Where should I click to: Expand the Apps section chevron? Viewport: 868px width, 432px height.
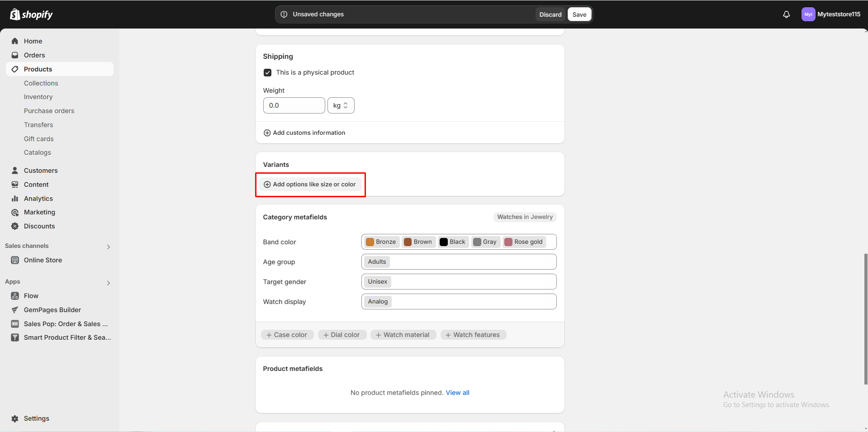(108, 283)
